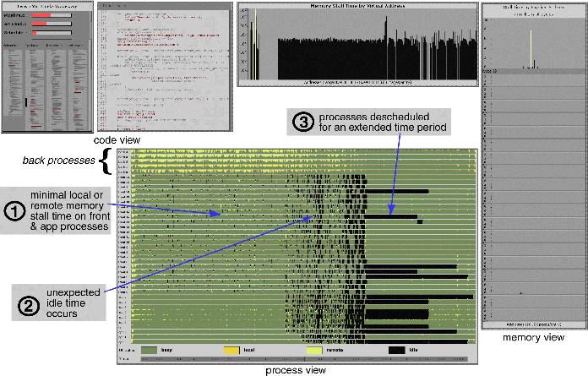Click the tallest yellow bar in stall chart
Viewport: 588px width, 376px height.
click(x=255, y=44)
